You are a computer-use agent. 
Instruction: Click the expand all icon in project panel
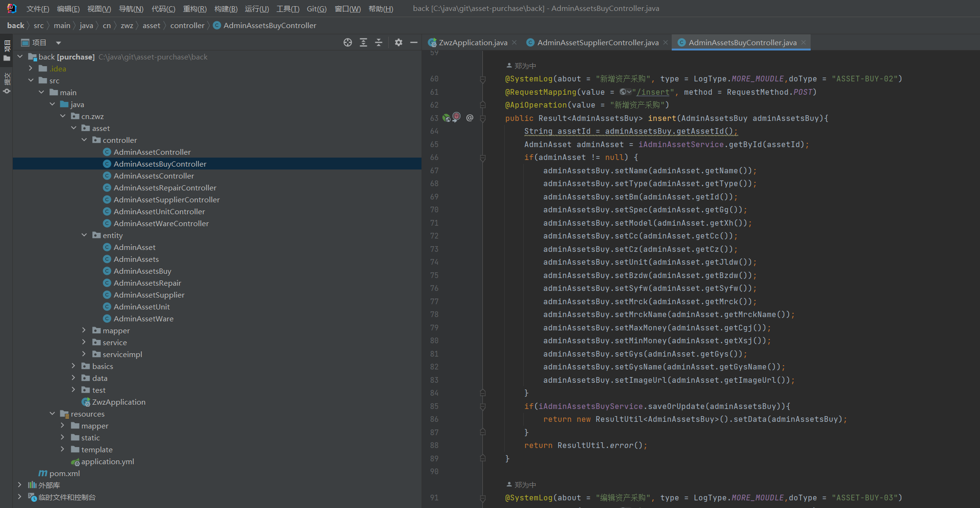click(x=363, y=43)
